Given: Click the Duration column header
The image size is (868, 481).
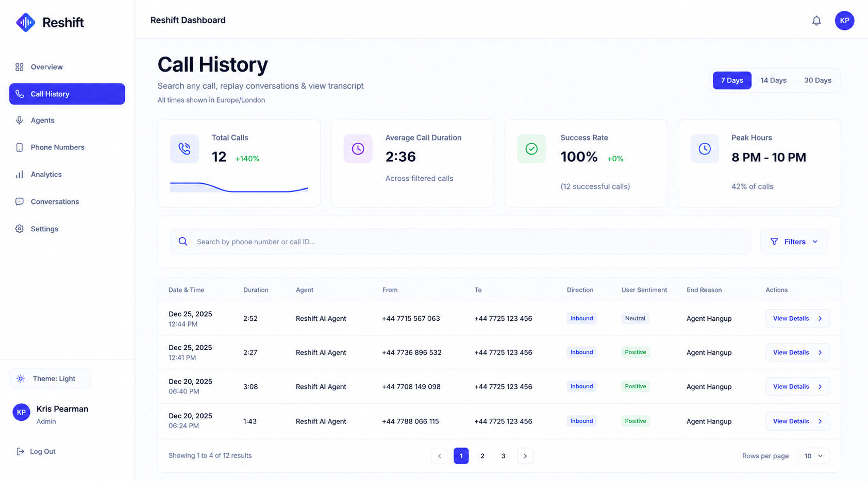Looking at the screenshot, I should coord(256,290).
